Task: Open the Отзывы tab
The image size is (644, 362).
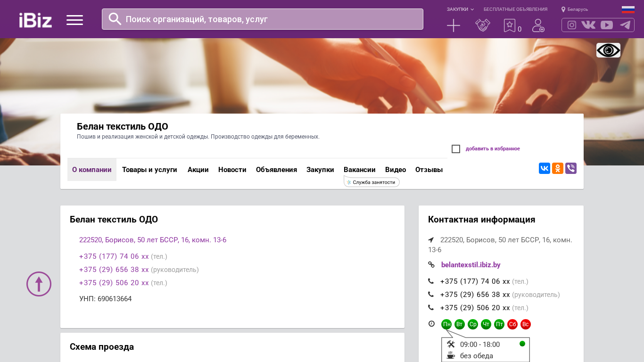Action: [x=429, y=170]
